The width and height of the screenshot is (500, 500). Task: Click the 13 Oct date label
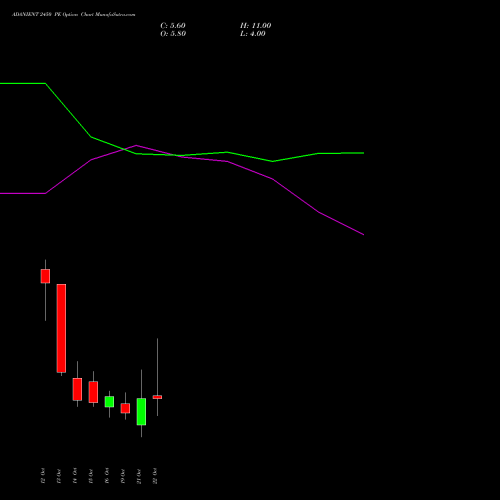(x=59, y=476)
